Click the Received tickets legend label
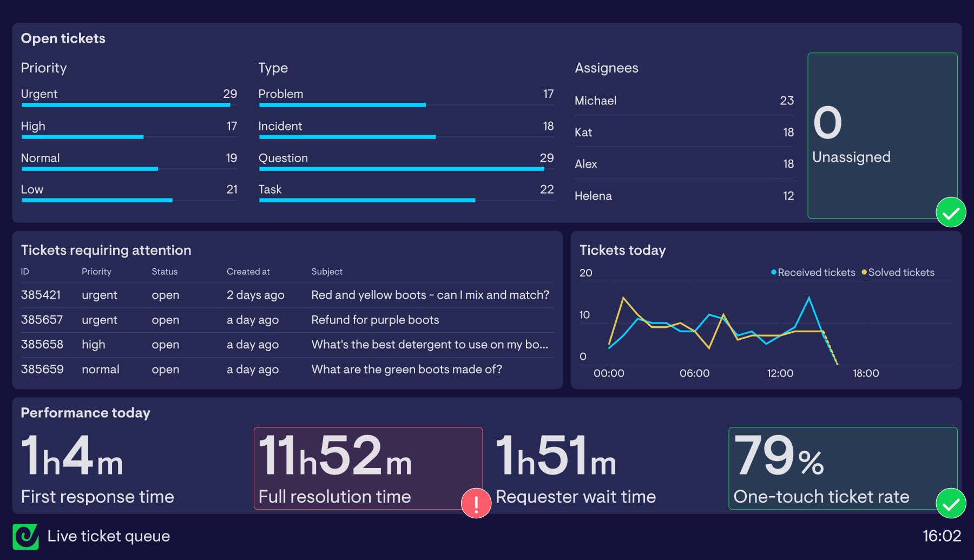The height and width of the screenshot is (560, 974). click(816, 272)
